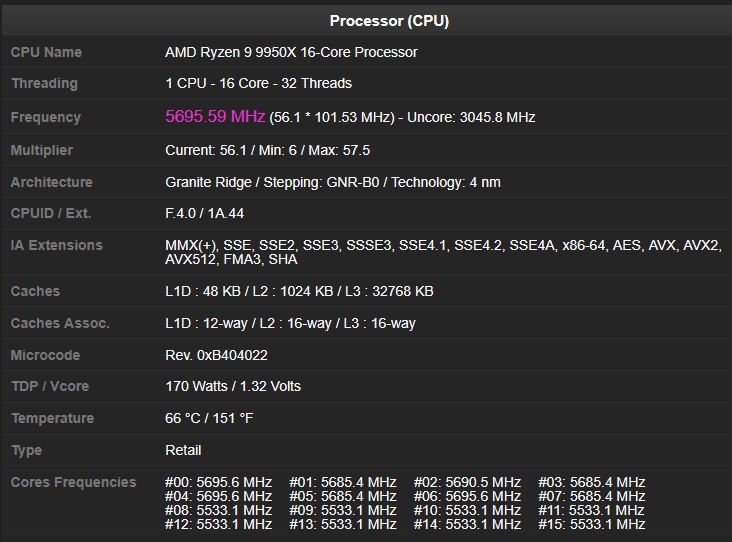Select the pink 5695.59 MHz frequency value
Screen dimensions: 732x542
pyautogui.click(x=215, y=117)
